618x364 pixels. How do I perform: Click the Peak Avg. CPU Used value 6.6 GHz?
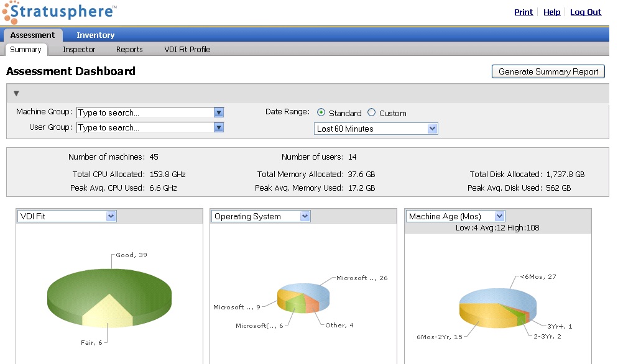coord(163,188)
